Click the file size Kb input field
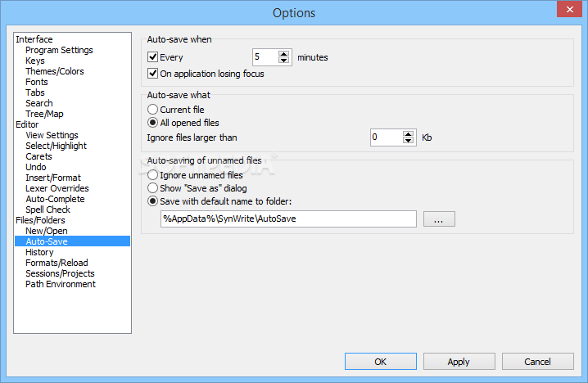The image size is (588, 383). click(x=387, y=137)
